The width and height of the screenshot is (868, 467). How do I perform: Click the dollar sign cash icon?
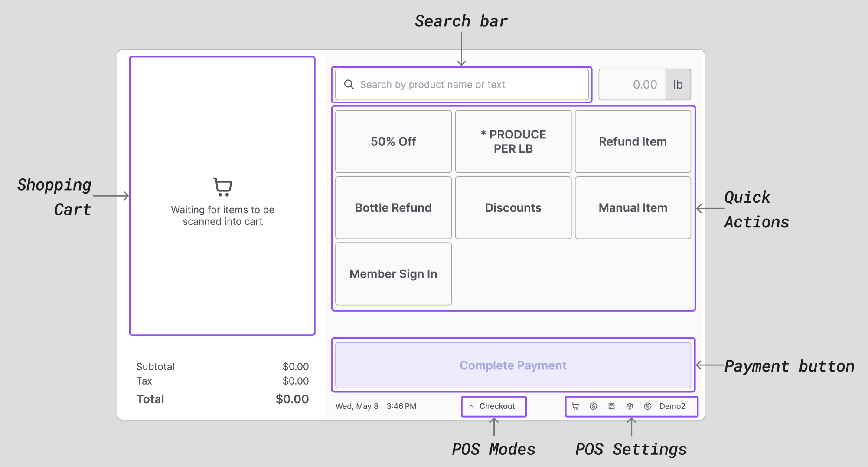[x=594, y=406]
